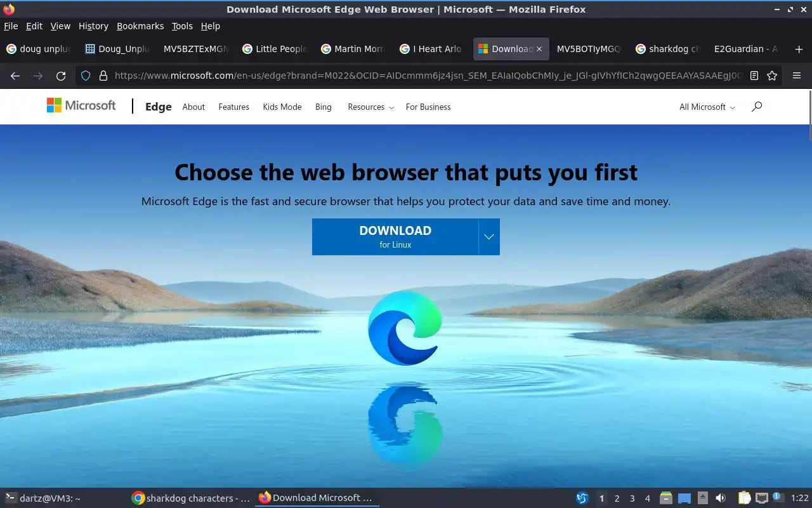Click the page vertical scrollbar thumb
The height and width of the screenshot is (508, 812).
[809, 115]
